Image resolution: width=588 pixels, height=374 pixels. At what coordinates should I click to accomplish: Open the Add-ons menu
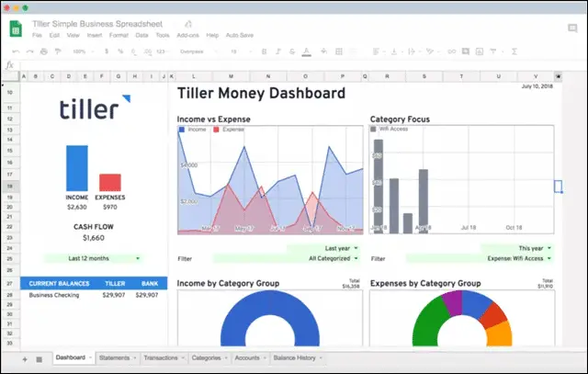coord(187,35)
